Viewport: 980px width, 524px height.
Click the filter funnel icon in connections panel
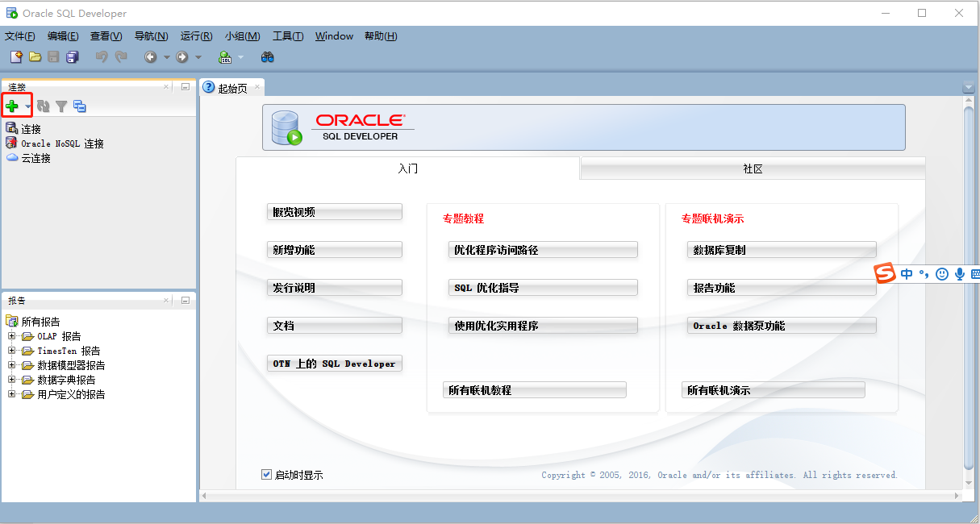coord(60,106)
